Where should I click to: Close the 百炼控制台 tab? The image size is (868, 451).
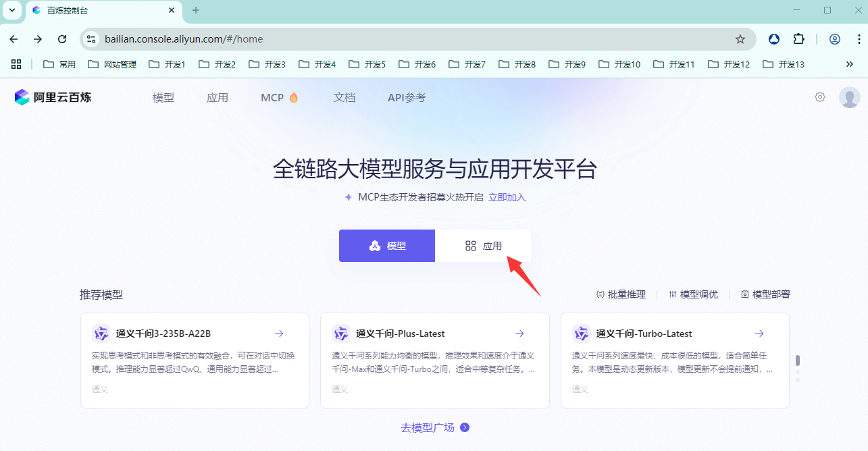click(172, 10)
